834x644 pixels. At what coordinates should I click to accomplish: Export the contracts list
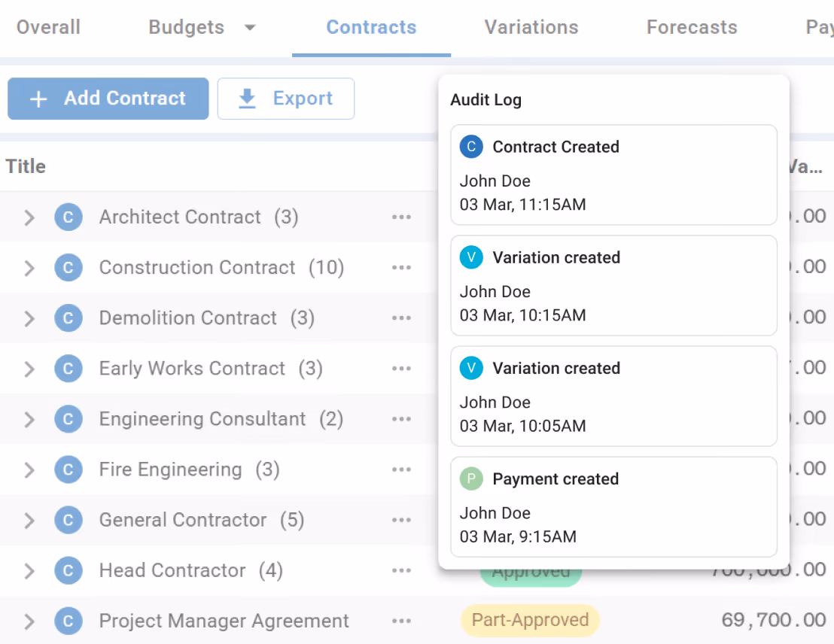285,99
